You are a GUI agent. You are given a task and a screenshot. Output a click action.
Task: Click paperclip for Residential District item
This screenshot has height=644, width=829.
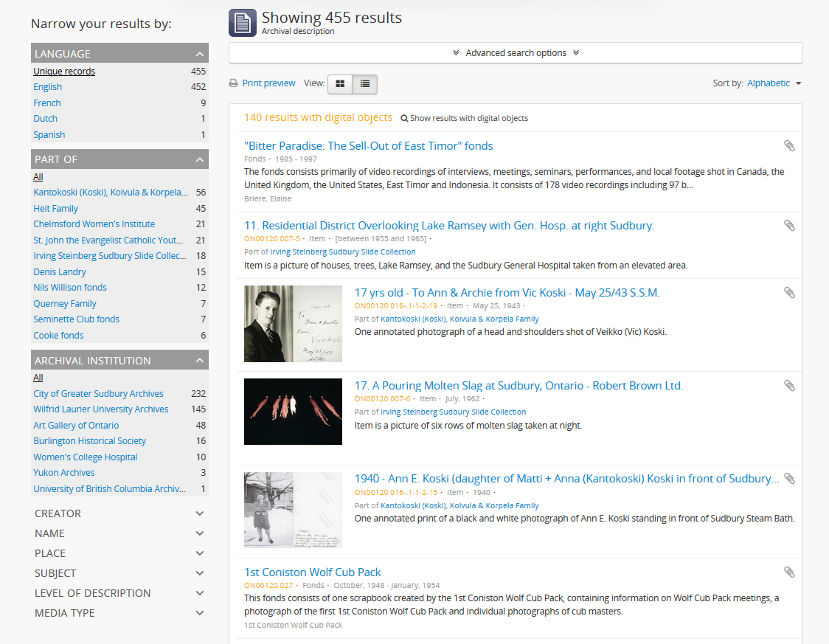[x=789, y=226]
